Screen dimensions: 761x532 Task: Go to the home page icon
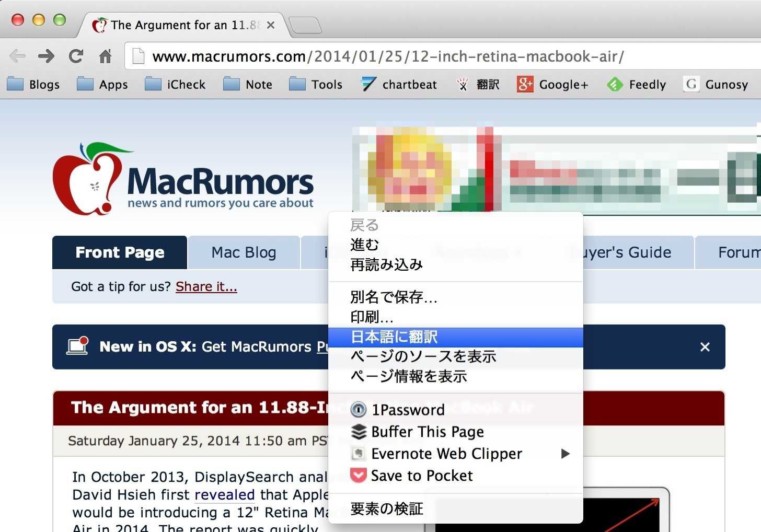(105, 56)
